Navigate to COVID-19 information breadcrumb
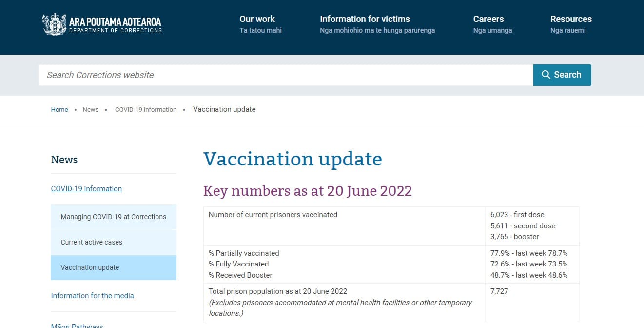The height and width of the screenshot is (328, 644). (146, 110)
